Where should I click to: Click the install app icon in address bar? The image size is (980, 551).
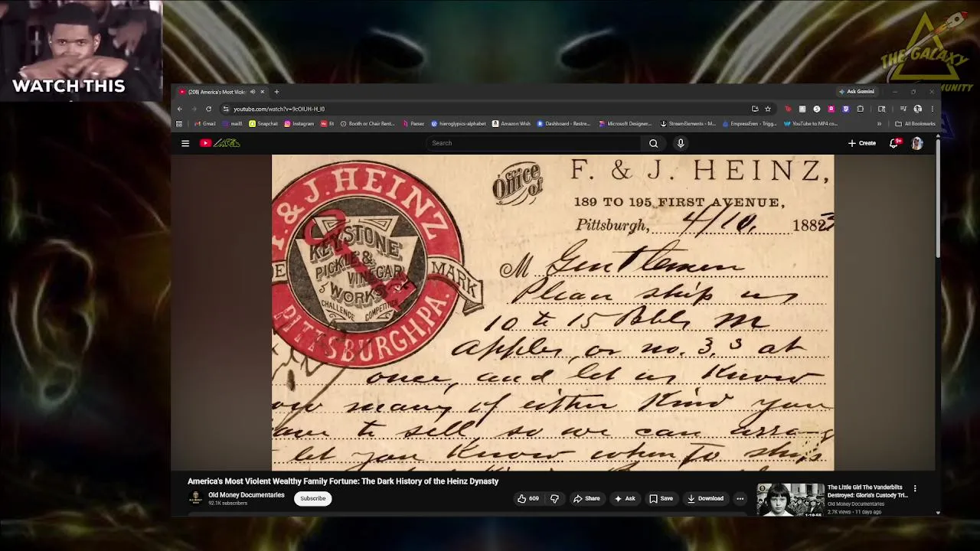tap(755, 109)
